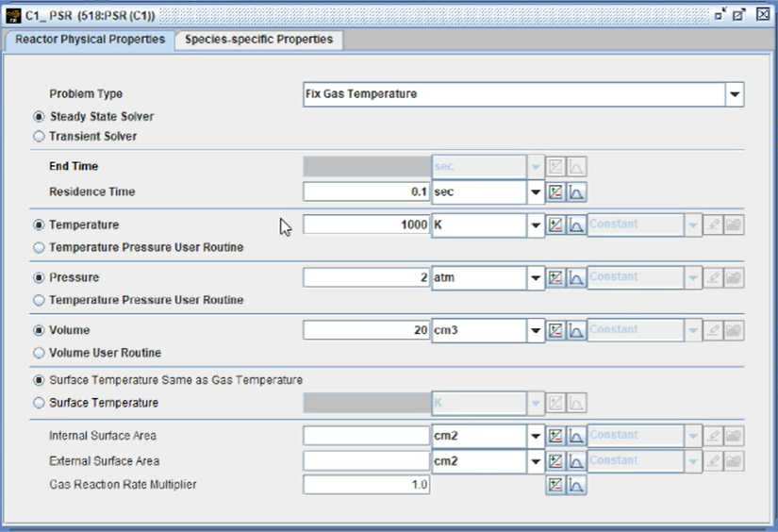Click the open-file icon in Temperature row
The height and width of the screenshot is (532, 778).
pos(734,224)
